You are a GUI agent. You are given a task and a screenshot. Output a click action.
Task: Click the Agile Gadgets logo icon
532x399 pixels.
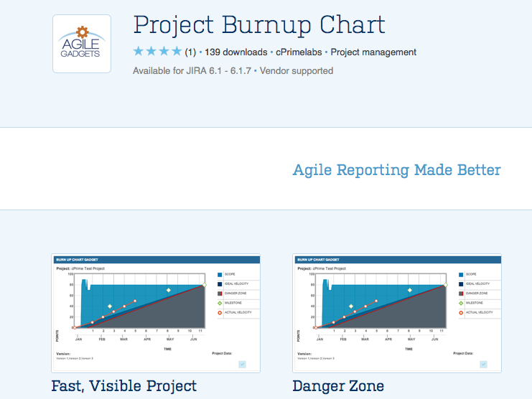point(82,44)
